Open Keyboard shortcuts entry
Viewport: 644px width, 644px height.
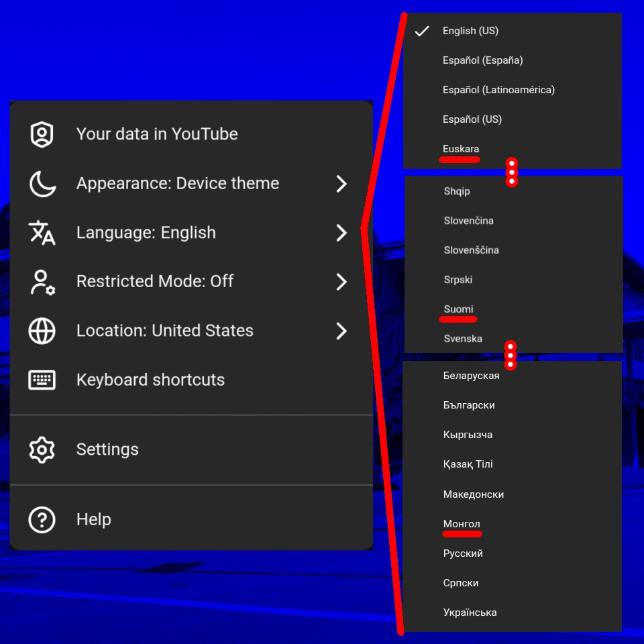point(191,380)
